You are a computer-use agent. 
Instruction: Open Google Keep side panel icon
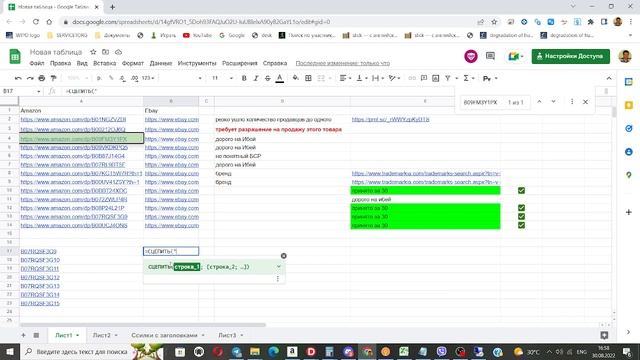[x=629, y=105]
